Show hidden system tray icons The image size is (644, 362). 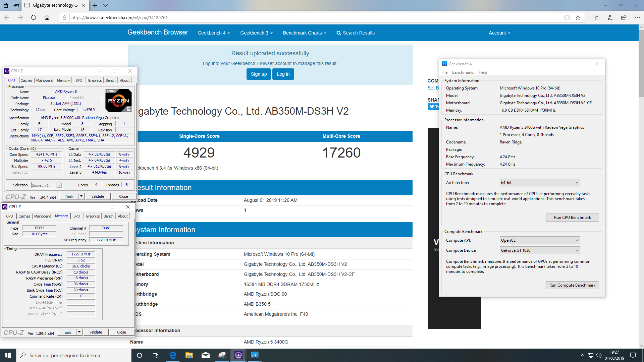pyautogui.click(x=583, y=355)
